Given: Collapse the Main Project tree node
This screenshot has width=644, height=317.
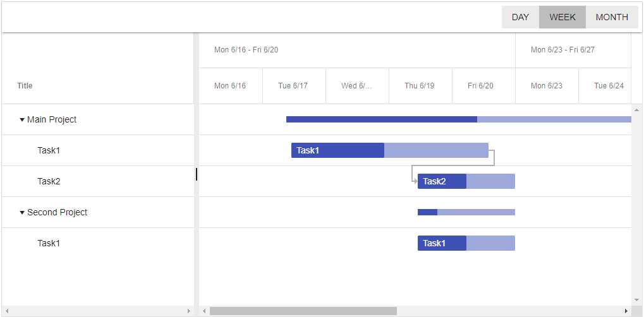Looking at the screenshot, I should coord(22,120).
